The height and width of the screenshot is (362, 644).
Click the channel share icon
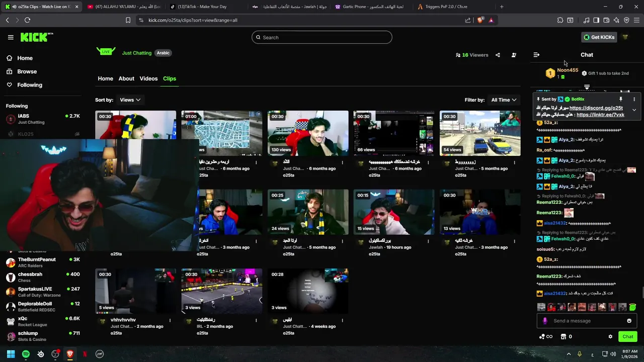pos(498,55)
